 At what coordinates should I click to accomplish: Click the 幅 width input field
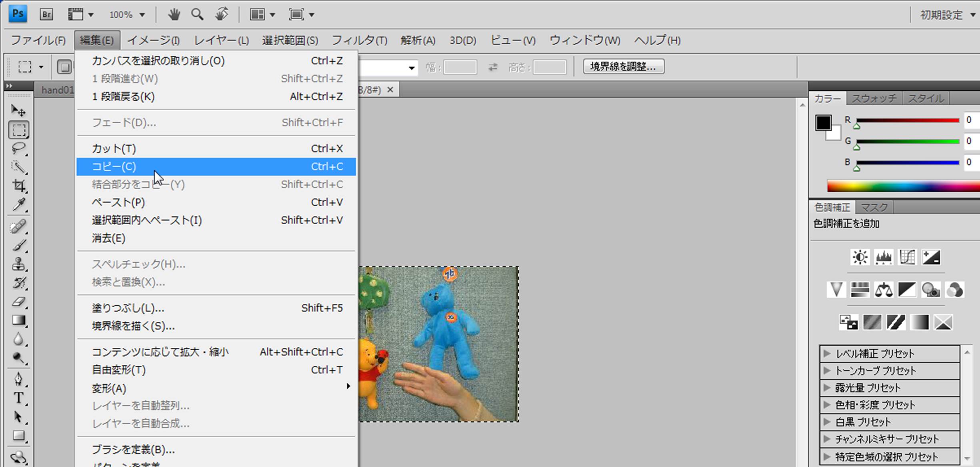[460, 67]
